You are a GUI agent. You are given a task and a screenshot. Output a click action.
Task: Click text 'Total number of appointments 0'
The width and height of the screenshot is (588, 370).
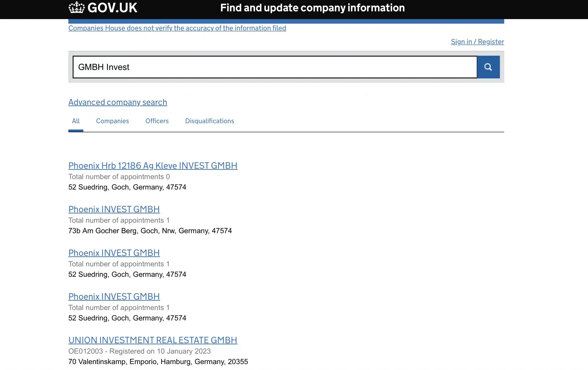(119, 177)
